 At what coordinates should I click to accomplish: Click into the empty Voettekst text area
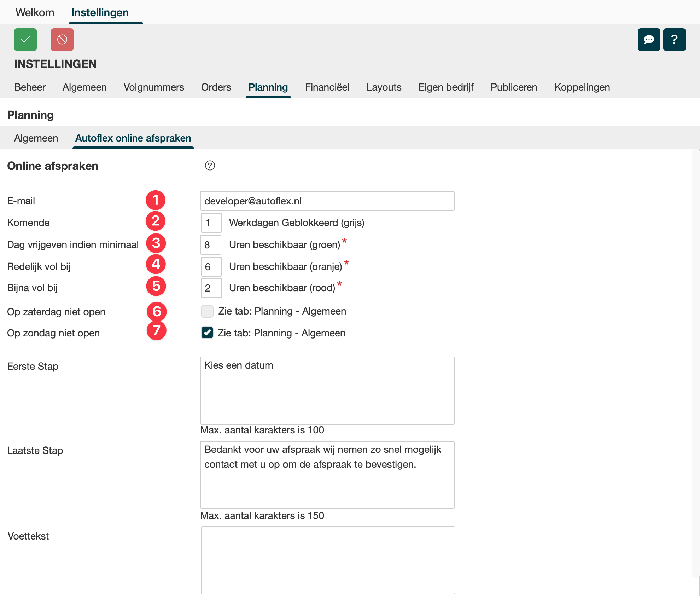(328, 560)
